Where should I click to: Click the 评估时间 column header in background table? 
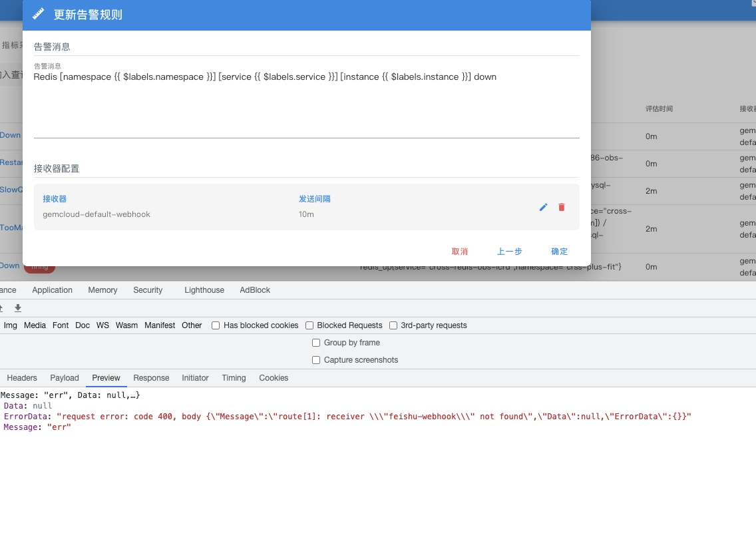click(659, 108)
